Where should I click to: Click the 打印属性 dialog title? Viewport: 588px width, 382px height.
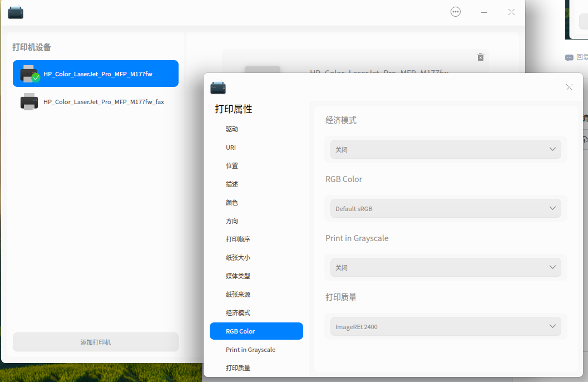[233, 109]
